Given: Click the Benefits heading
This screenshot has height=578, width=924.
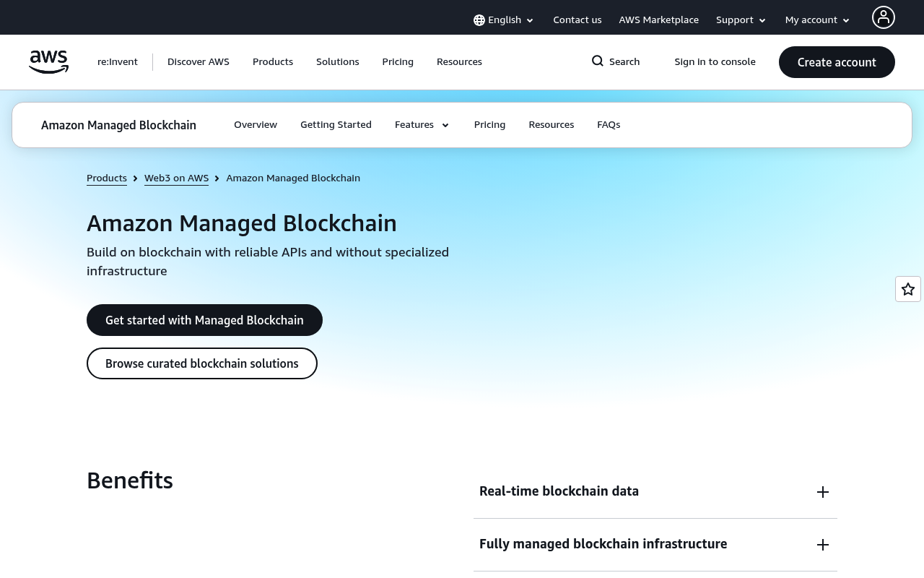Looking at the screenshot, I should (130, 480).
